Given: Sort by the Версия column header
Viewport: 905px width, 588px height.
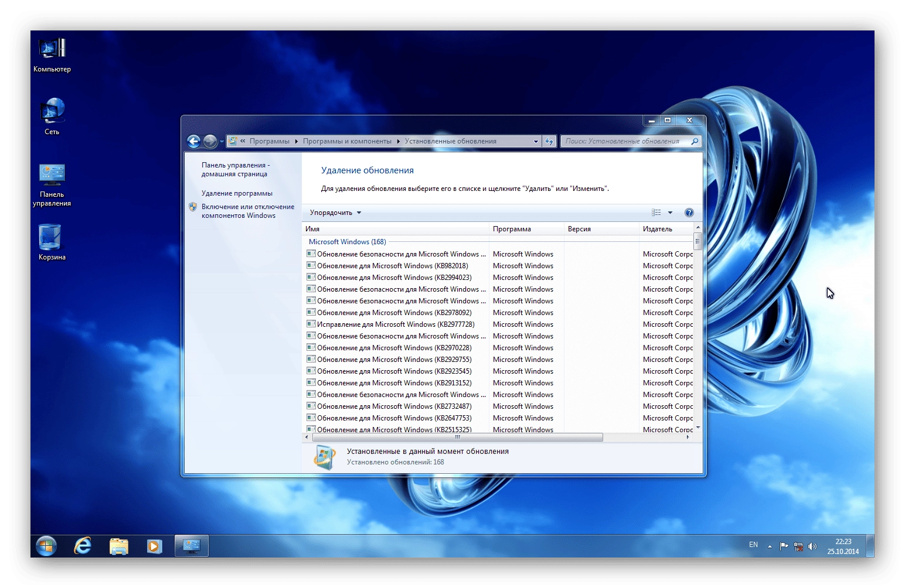Looking at the screenshot, I should pos(601,229).
